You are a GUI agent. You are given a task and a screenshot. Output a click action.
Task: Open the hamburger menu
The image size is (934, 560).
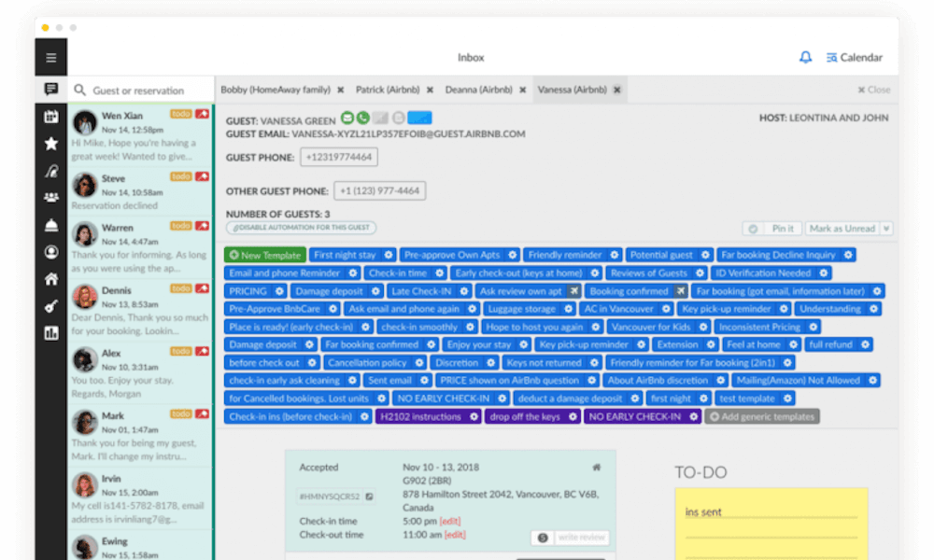click(x=50, y=58)
